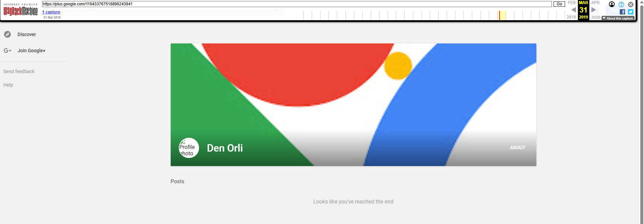
Task: Share capture on Facebook
Action: click(622, 12)
